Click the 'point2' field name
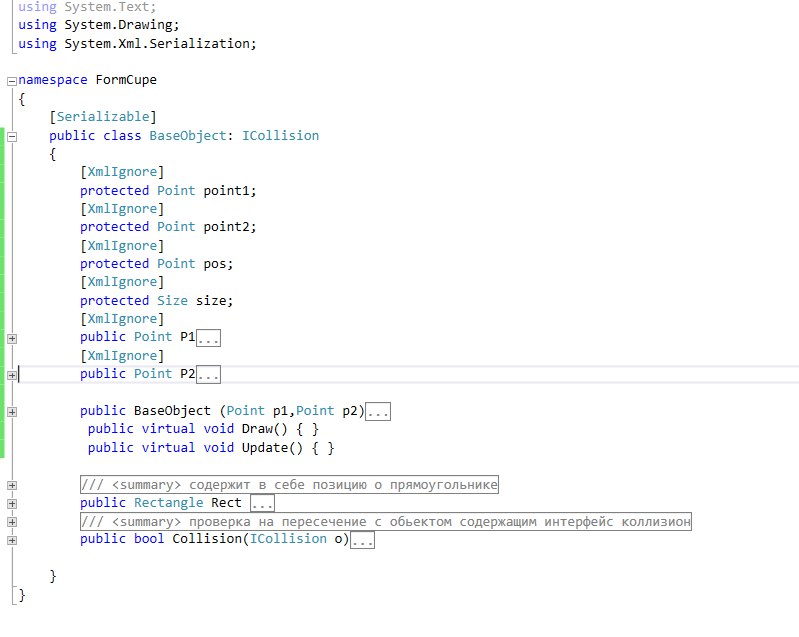Viewport: 799px width, 637px height. tap(227, 227)
